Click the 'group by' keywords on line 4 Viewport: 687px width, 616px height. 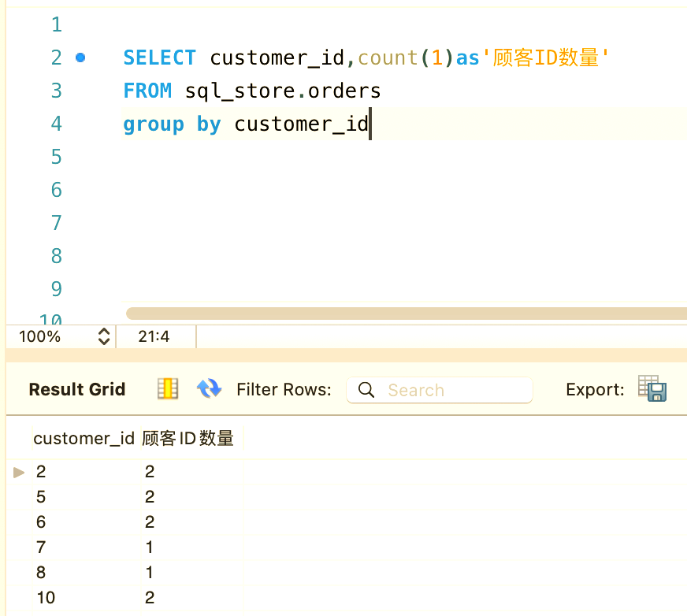(x=173, y=124)
